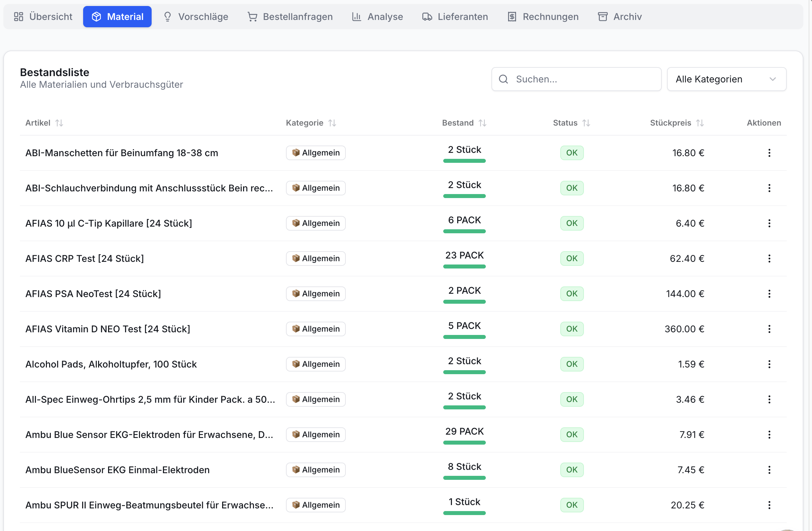Click Allgemein category badge for AFIAS CRP Test
The height and width of the screenshot is (531, 812).
[316, 259]
